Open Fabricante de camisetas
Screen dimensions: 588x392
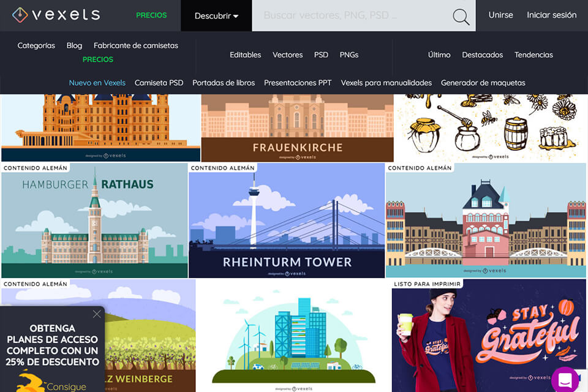[x=136, y=45]
